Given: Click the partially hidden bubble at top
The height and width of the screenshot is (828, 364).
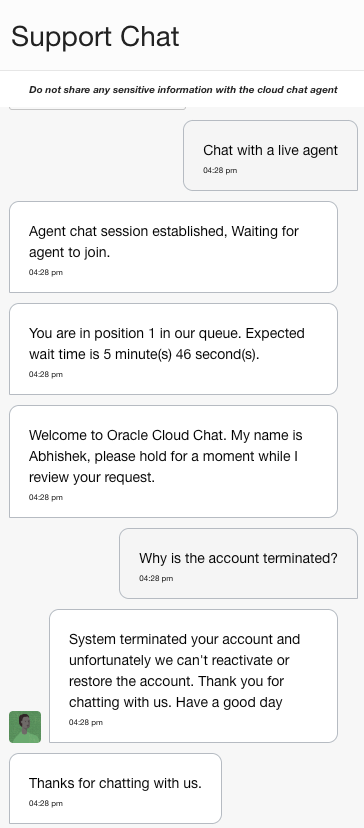Looking at the screenshot, I should click(98, 108).
